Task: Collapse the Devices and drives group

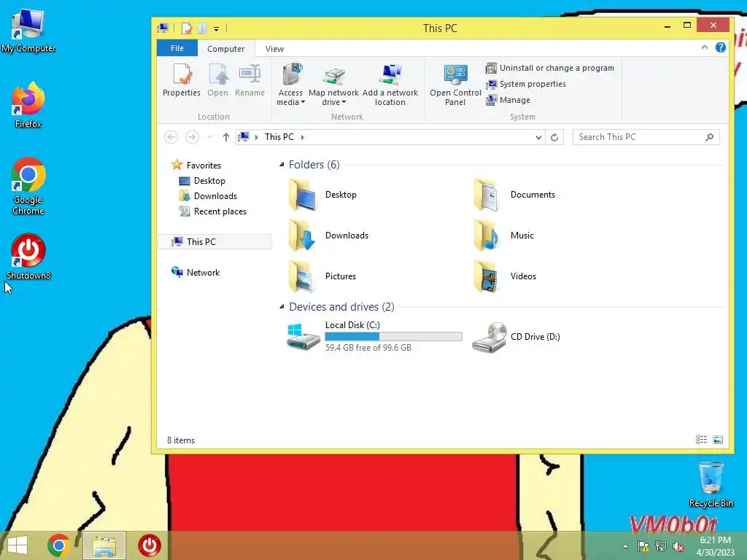Action: pyautogui.click(x=282, y=307)
